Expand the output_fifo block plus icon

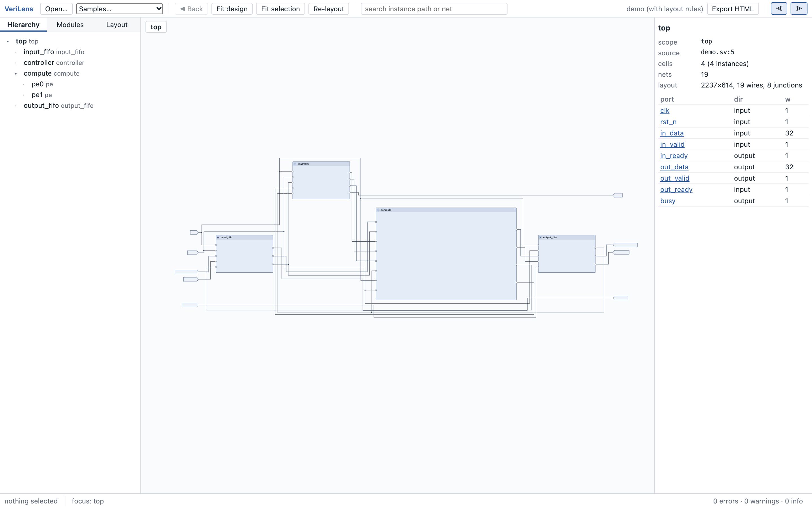(x=540, y=237)
